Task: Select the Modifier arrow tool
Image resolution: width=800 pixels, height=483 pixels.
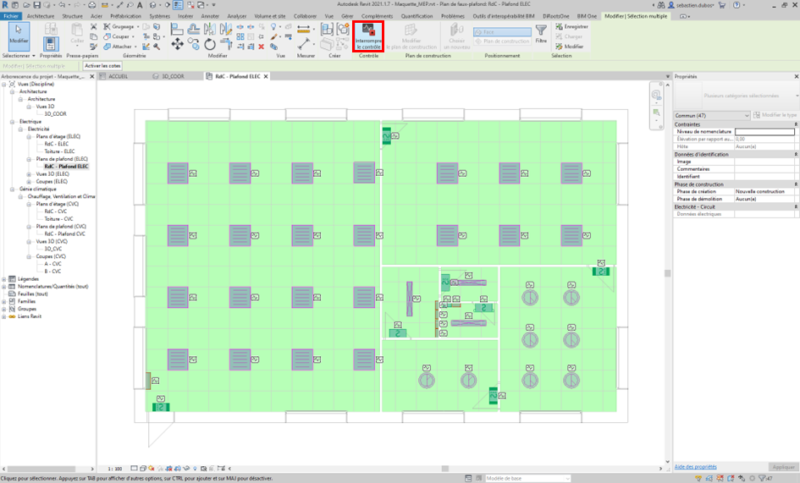Action: tap(18, 38)
